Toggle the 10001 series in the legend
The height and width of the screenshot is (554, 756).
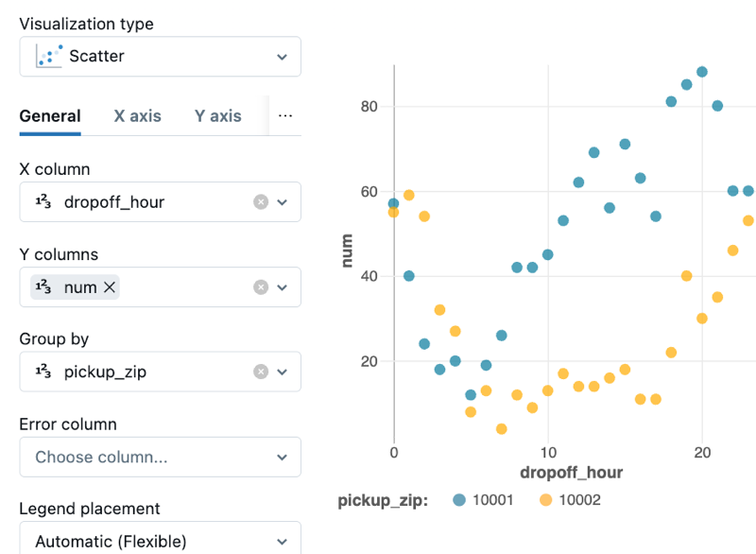[x=485, y=499]
